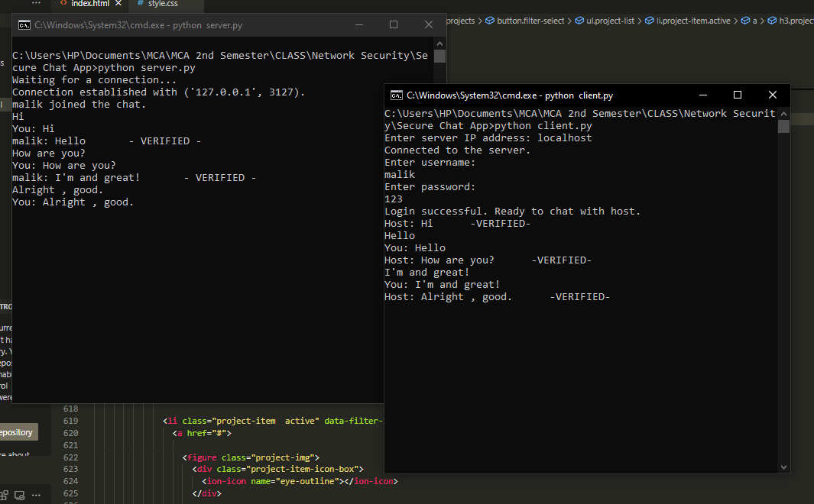Minimize the client.py command window
This screenshot has width=814, height=504.
point(702,95)
